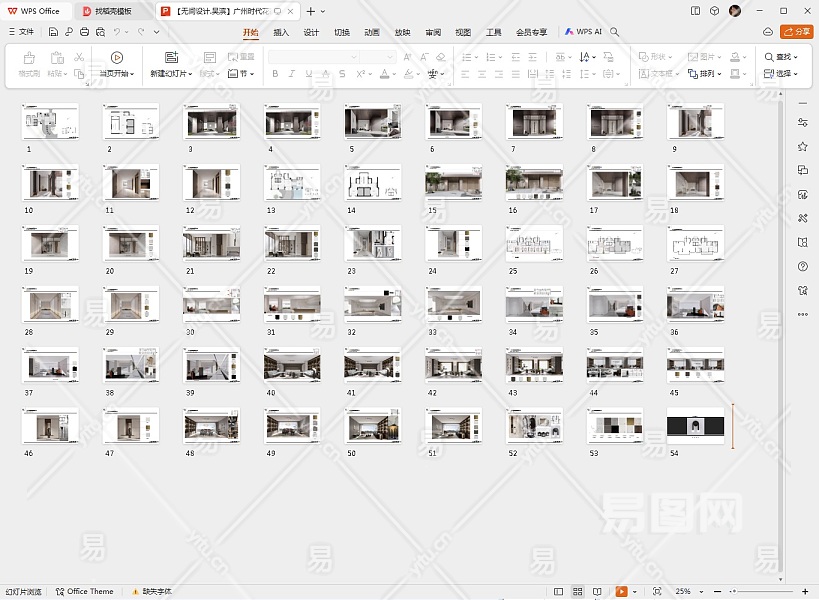
Task: Open the settings sliders icon in right sidebar
Action: 802,122
